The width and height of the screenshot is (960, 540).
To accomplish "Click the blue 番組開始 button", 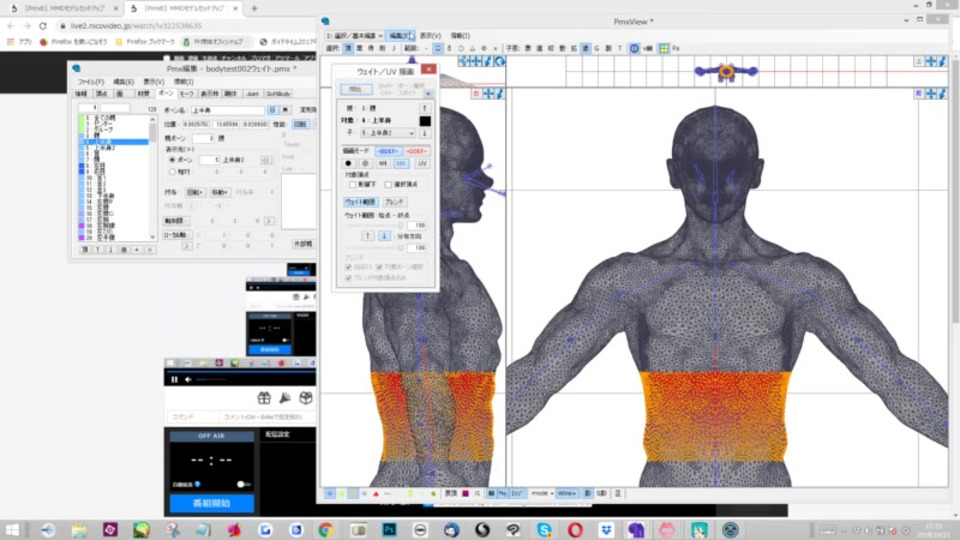I will (211, 503).
